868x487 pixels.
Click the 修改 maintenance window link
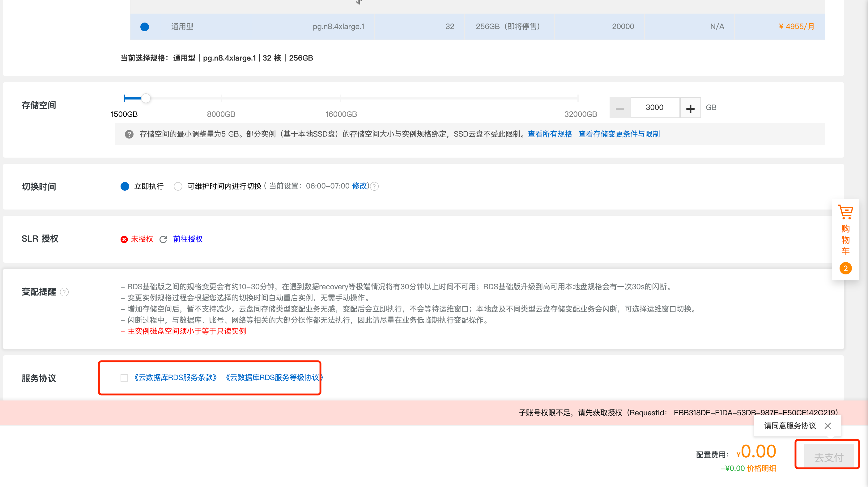(x=359, y=186)
